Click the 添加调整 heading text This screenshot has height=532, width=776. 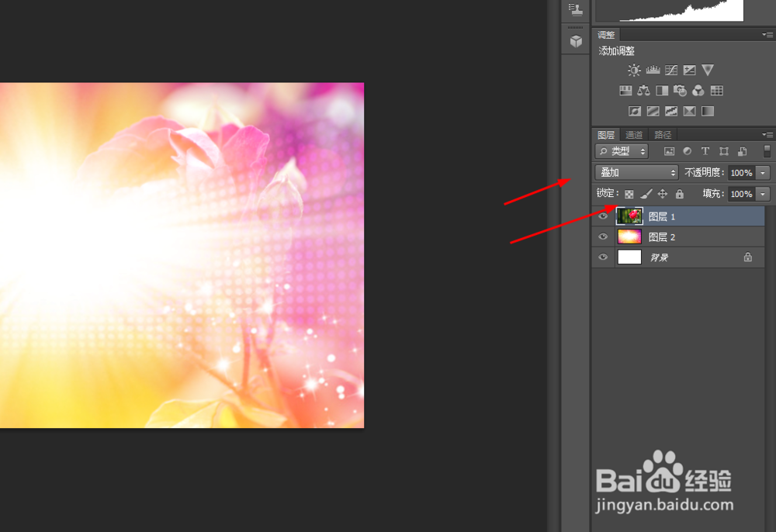[617, 51]
